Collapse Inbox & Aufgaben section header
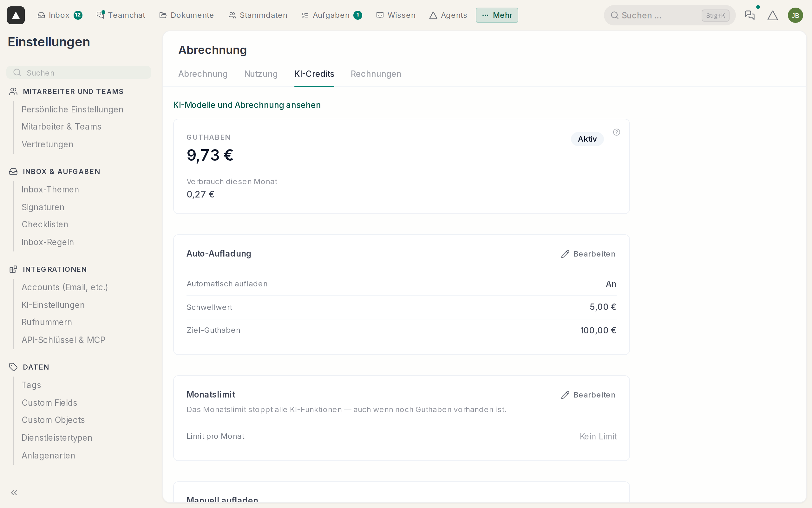The height and width of the screenshot is (508, 812). (x=55, y=171)
